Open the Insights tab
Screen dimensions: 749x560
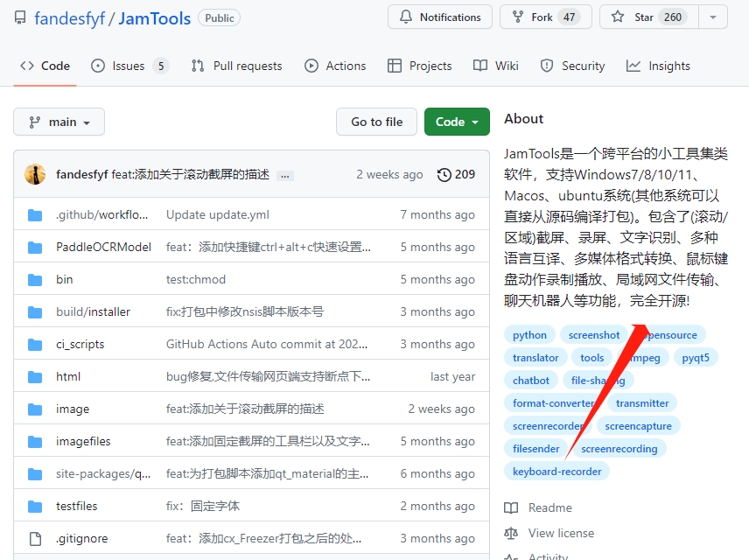[658, 66]
